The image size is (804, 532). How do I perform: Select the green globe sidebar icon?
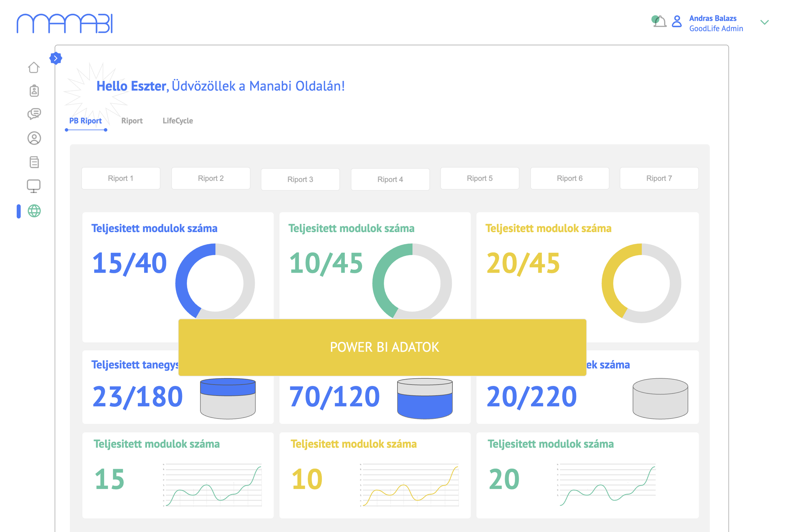34,211
